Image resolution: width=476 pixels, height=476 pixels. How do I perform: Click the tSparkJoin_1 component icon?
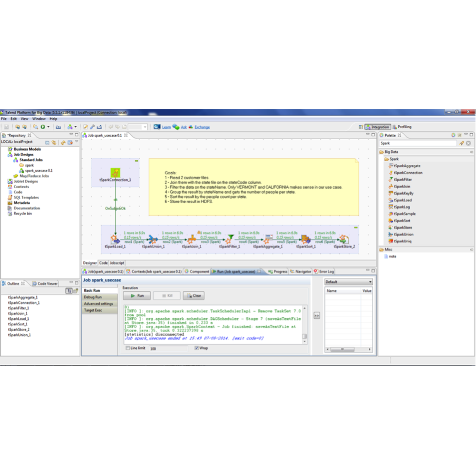(192, 239)
